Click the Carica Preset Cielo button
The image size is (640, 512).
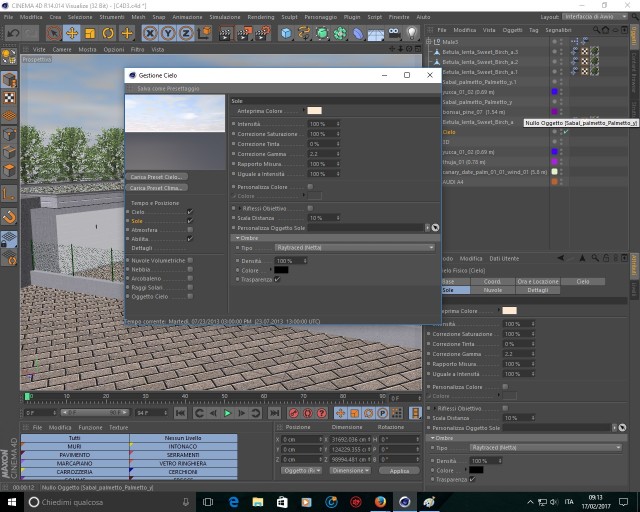click(157, 177)
